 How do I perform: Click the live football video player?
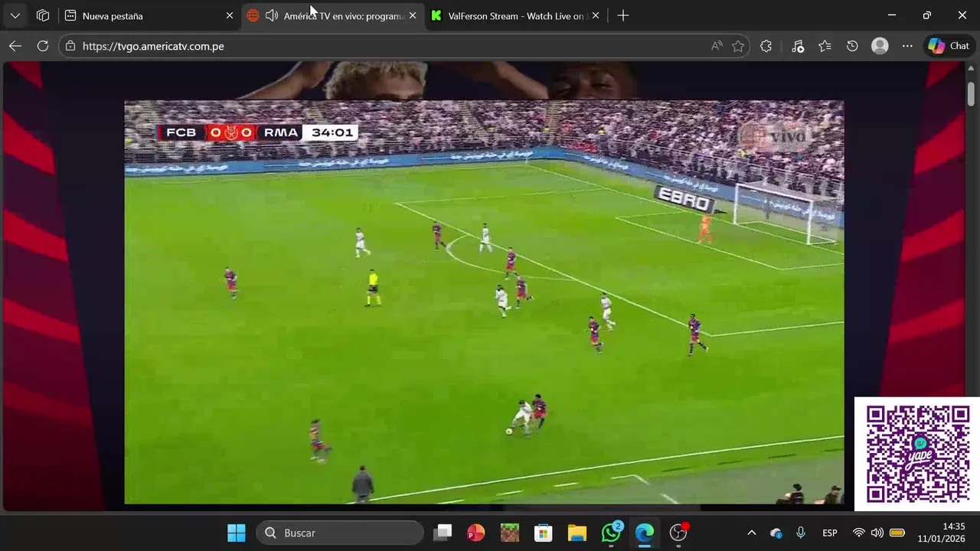484,302
